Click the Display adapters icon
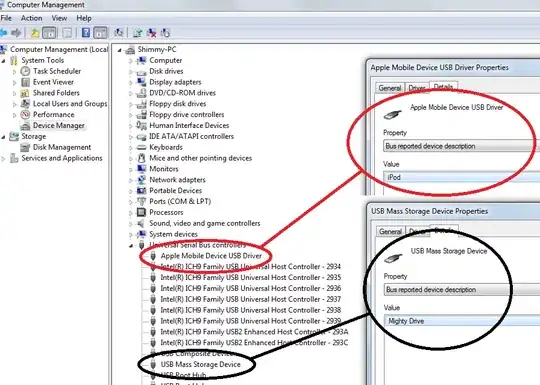Image resolution: width=540 pixels, height=385 pixels. pyautogui.click(x=141, y=82)
